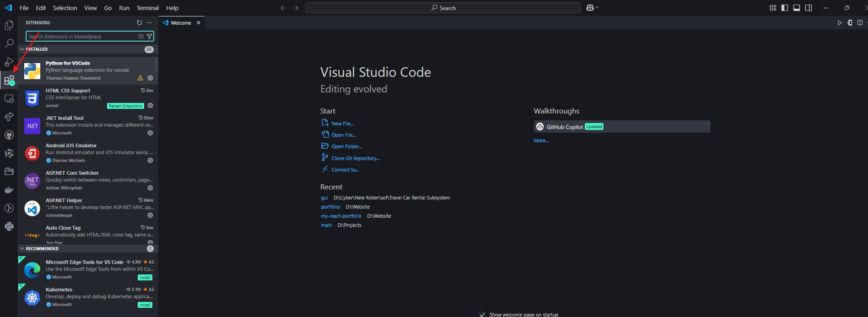The image size is (868, 317).
Task: Open the GitHub view in activity bar
Action: click(9, 135)
